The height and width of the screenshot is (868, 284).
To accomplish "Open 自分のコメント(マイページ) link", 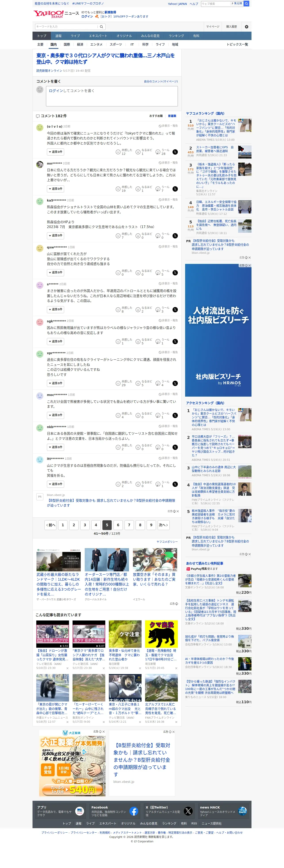I will click(161, 82).
